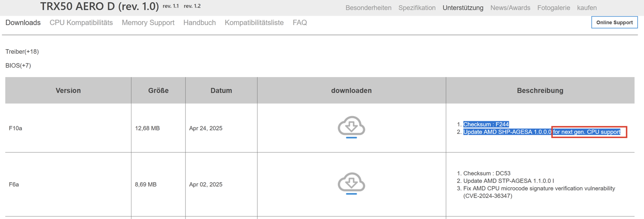The height and width of the screenshot is (219, 644).
Task: Open the Handbuch tab
Action: coord(199,23)
